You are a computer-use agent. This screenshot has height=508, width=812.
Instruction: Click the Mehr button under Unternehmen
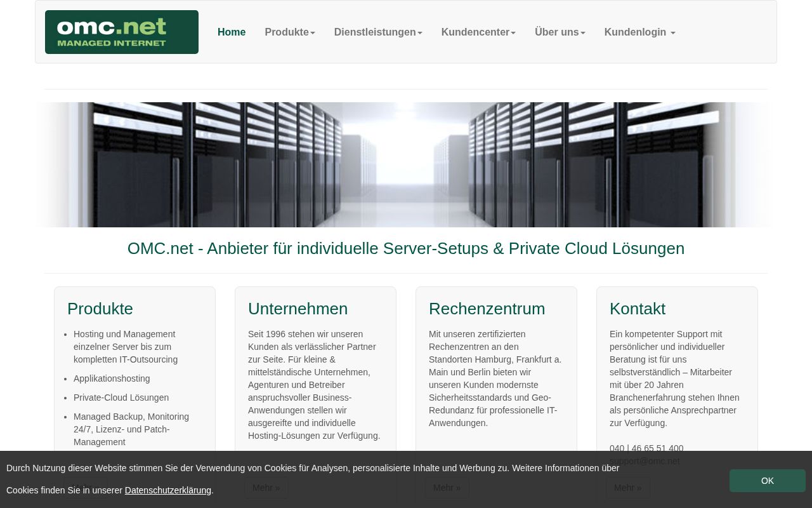tap(266, 488)
